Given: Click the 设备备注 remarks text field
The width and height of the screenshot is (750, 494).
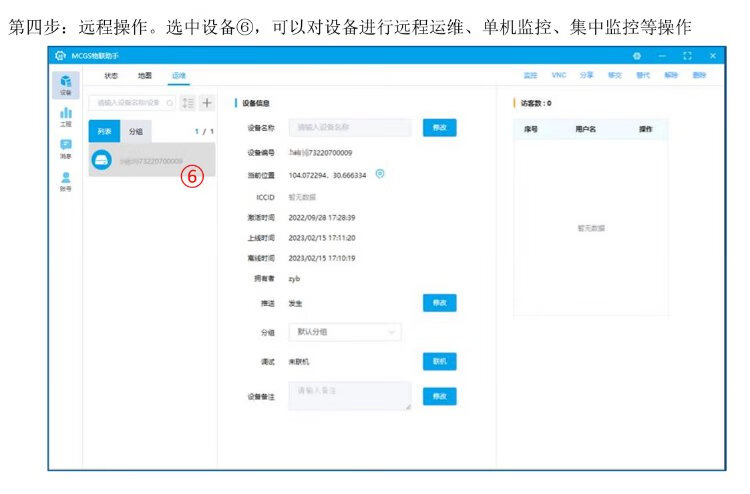Looking at the screenshot, I should (x=349, y=395).
